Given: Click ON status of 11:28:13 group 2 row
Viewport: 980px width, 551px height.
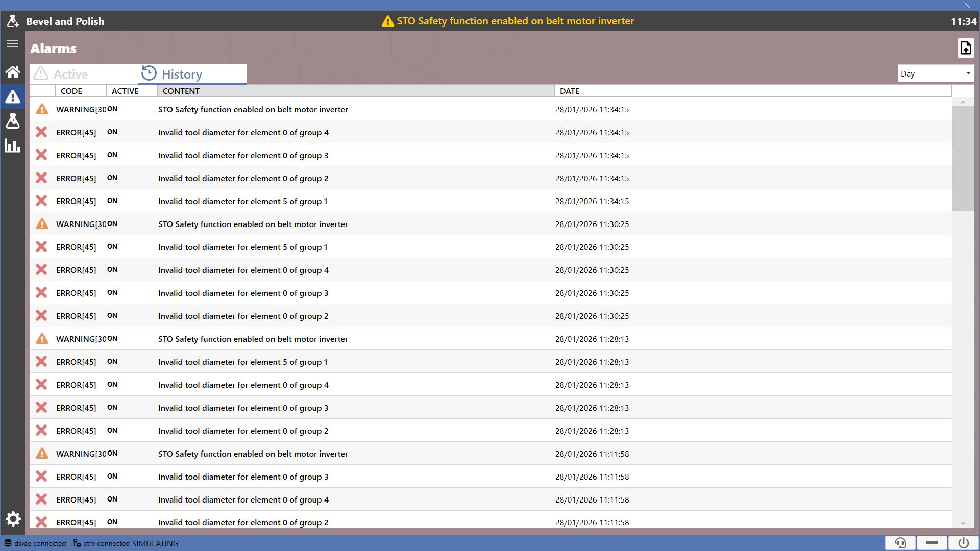Looking at the screenshot, I should coord(112,430).
